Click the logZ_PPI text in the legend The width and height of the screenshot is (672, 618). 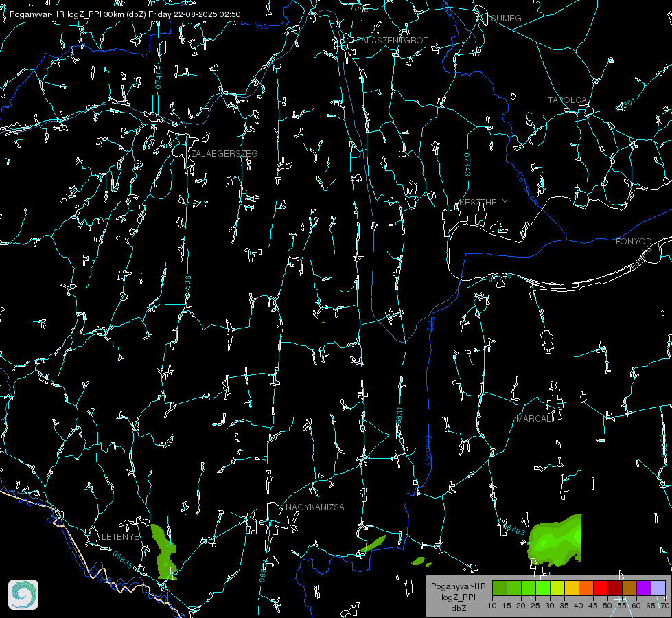[458, 597]
